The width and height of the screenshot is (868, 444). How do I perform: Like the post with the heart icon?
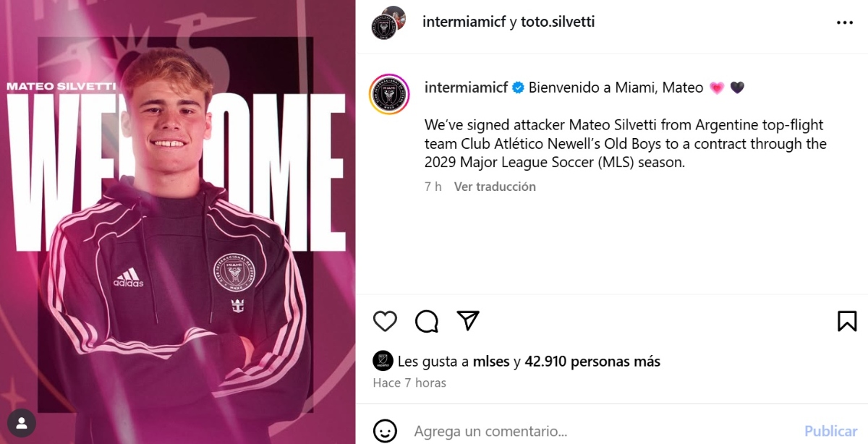(385, 321)
